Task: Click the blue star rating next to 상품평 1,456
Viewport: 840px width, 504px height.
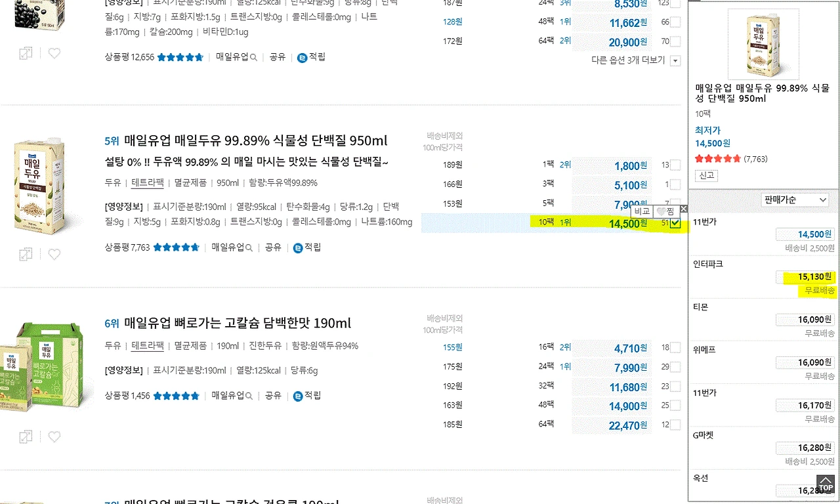Action: coord(176,396)
